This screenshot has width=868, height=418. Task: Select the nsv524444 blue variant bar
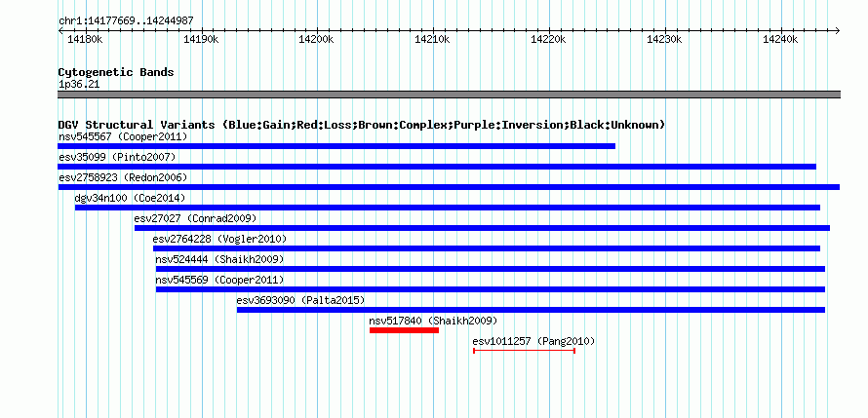491,269
